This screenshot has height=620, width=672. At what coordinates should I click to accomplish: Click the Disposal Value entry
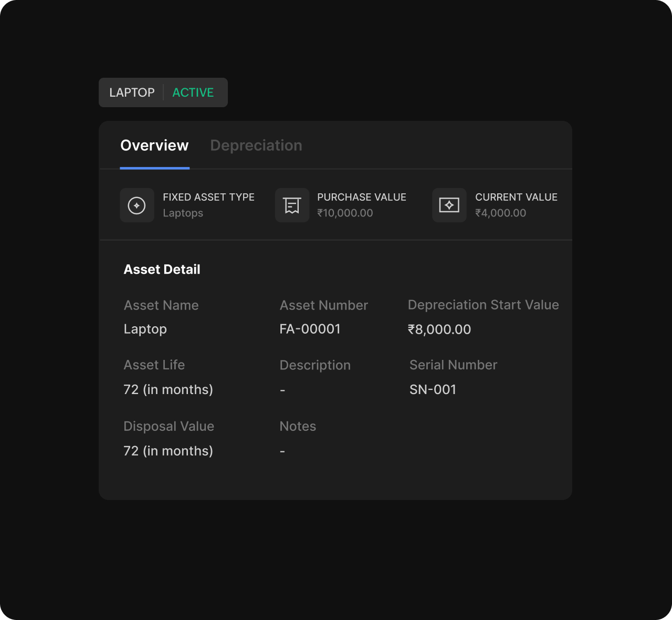[x=168, y=451]
